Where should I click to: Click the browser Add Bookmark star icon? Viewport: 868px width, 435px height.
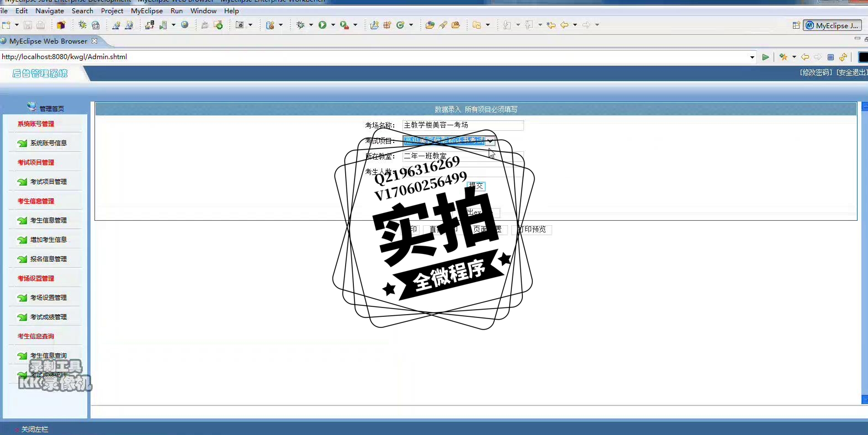click(783, 57)
